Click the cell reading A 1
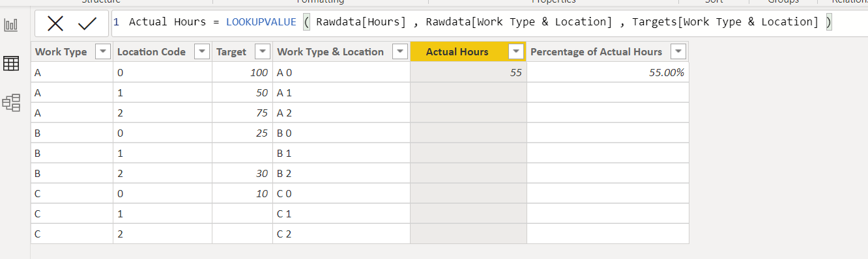This screenshot has height=259, width=868. pyautogui.click(x=341, y=92)
